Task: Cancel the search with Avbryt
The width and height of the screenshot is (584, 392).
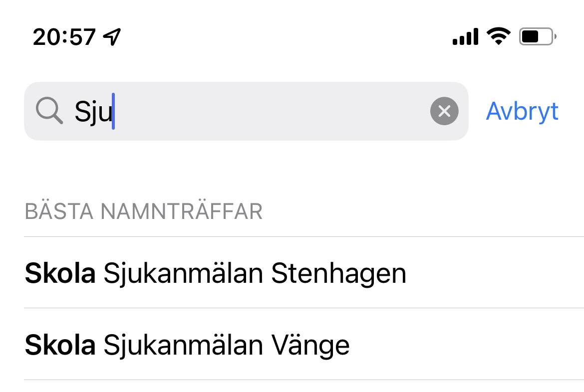Action: click(522, 111)
